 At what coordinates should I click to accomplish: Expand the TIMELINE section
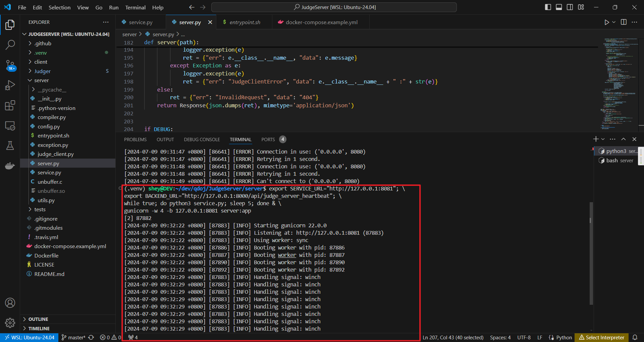(x=68, y=329)
